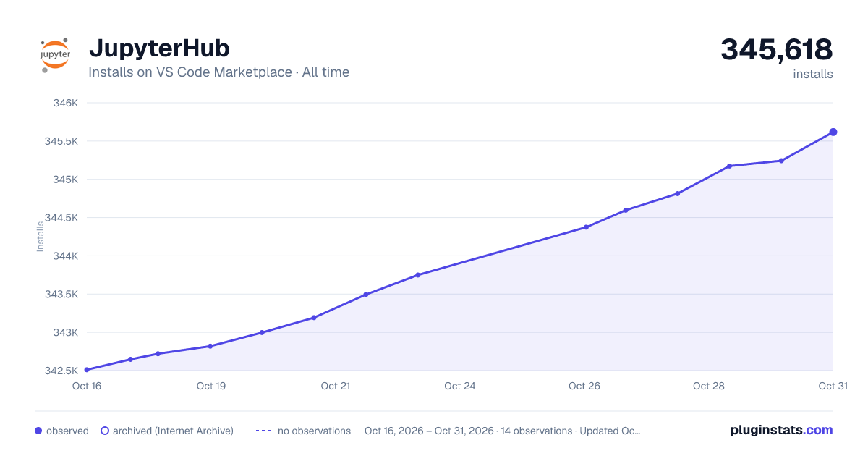Click the 'observed' legend entry
The image size is (868, 456).
tap(61, 431)
